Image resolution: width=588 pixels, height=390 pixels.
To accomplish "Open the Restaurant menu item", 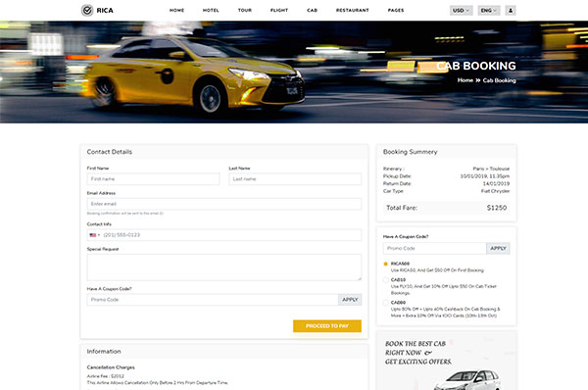I will point(353,10).
